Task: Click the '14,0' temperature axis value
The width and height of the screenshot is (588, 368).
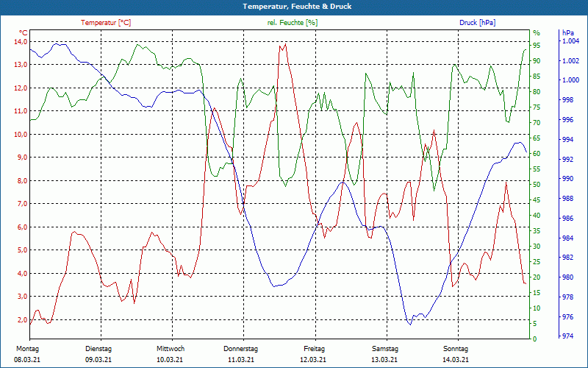Action: pyautogui.click(x=21, y=41)
